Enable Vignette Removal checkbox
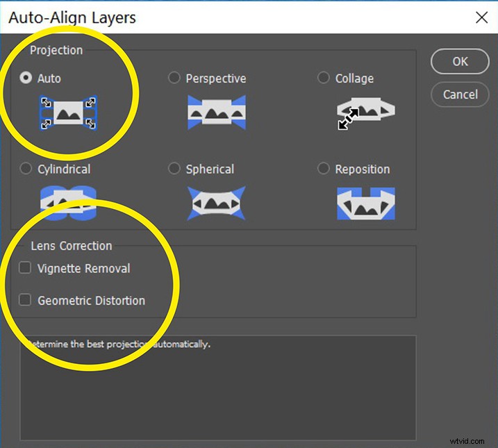Image resolution: width=498 pixels, height=448 pixels. pos(25,267)
